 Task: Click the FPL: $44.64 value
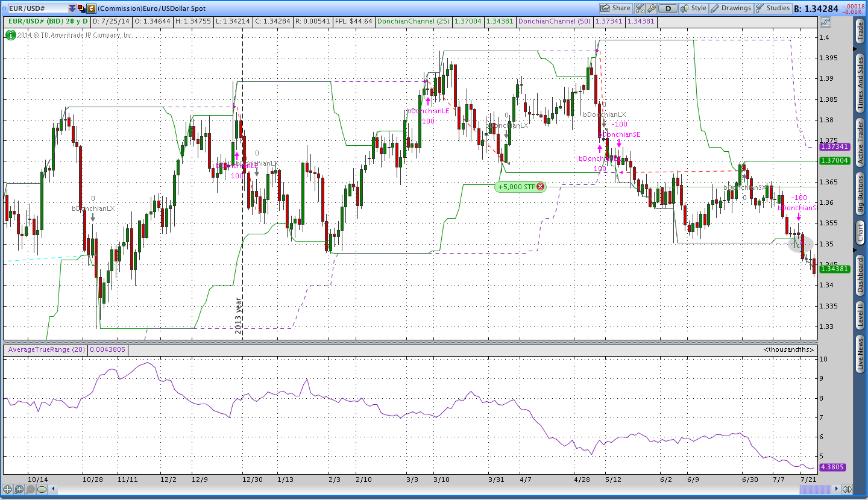coord(353,21)
